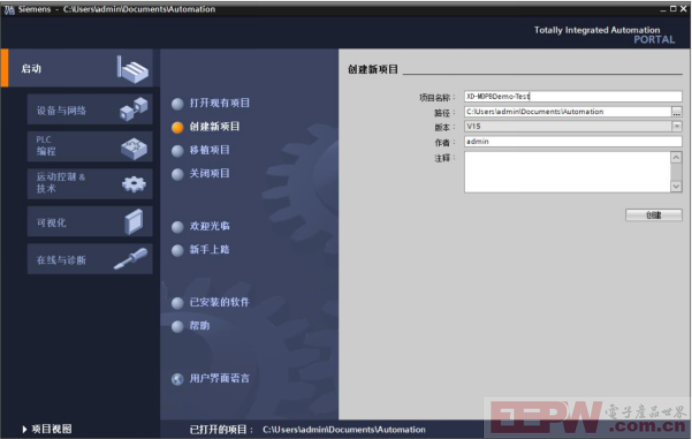
Task: Click the bullet beside 打开现有项目
Action: [177, 104]
